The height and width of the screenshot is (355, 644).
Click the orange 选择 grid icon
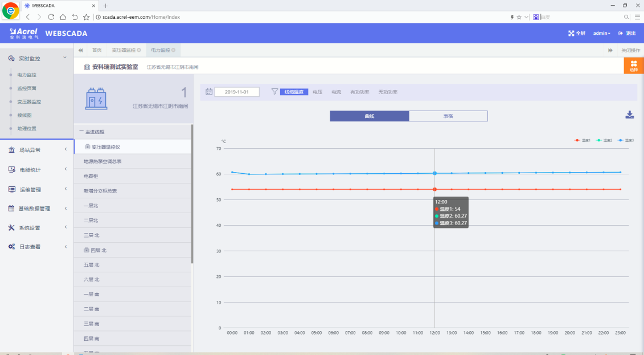click(x=634, y=64)
